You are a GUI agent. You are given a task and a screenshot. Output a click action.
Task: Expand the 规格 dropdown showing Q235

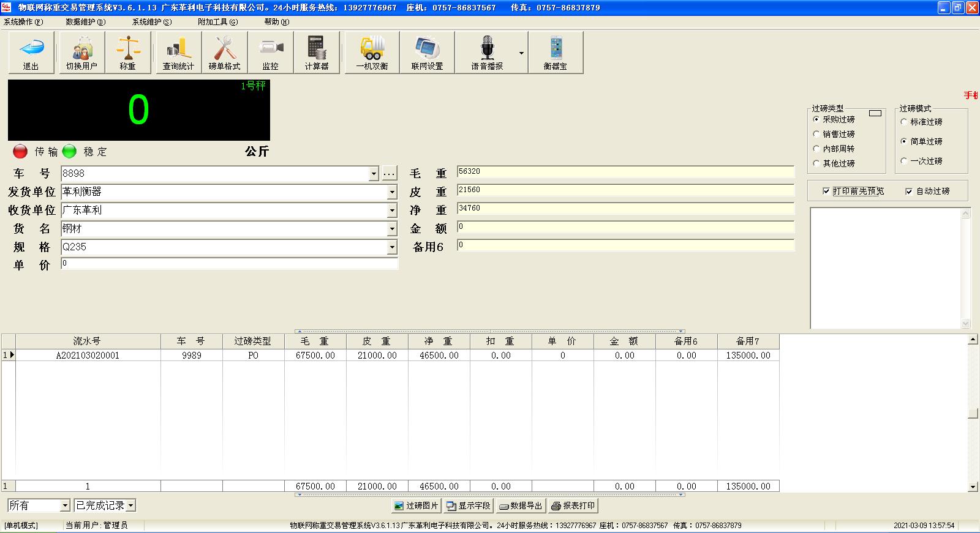click(x=392, y=247)
